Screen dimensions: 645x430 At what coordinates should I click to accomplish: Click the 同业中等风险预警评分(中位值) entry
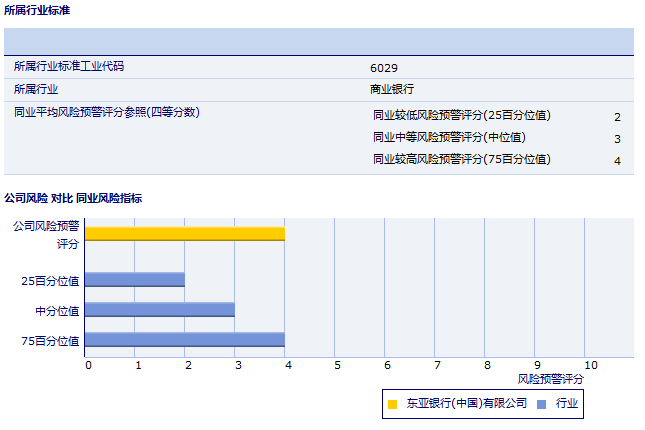point(449,137)
